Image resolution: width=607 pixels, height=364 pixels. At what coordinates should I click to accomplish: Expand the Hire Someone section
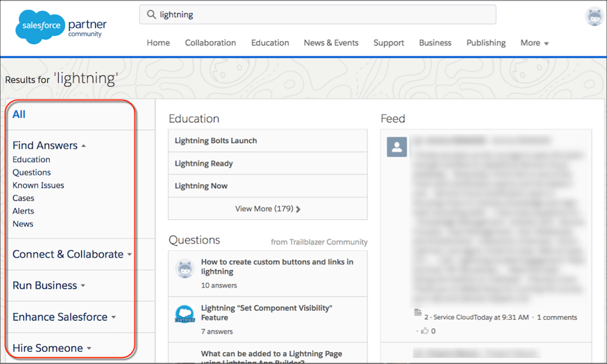(x=52, y=348)
